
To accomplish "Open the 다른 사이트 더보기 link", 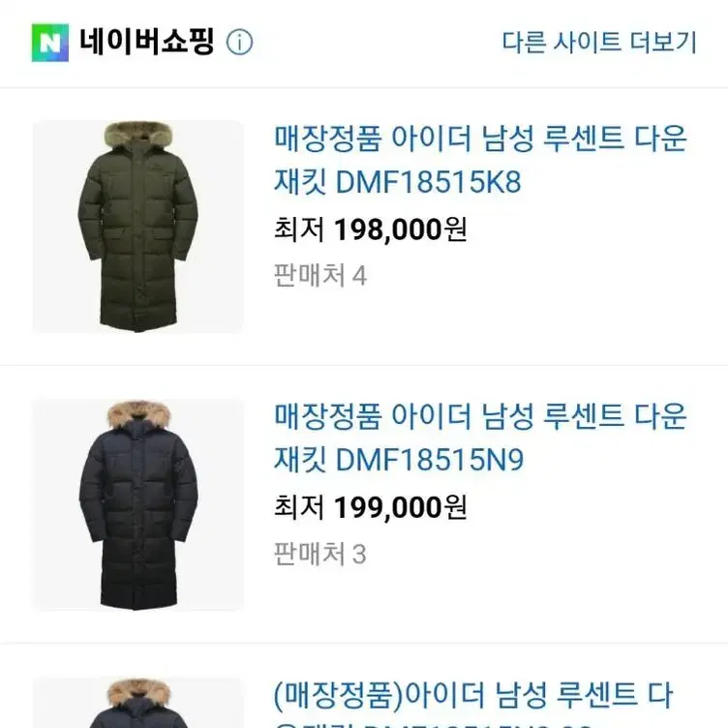I will coord(599,43).
